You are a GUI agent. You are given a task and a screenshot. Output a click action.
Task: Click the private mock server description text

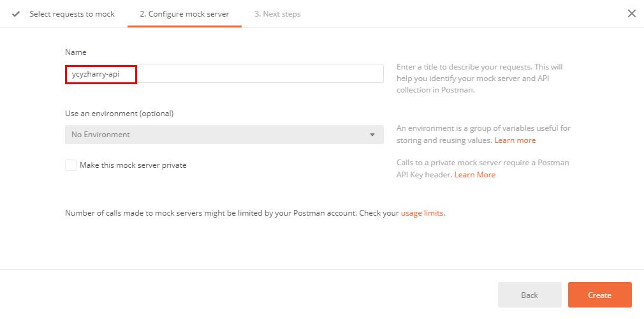(x=483, y=163)
